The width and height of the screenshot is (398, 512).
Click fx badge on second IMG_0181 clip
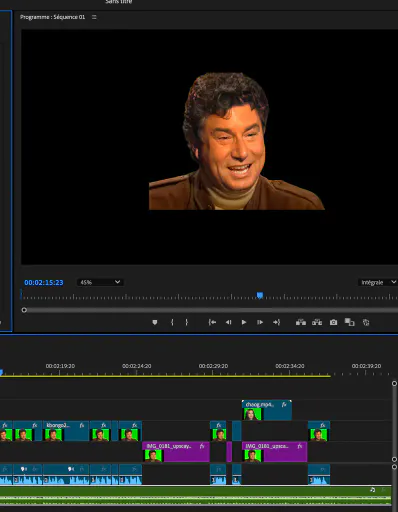pos(300,446)
